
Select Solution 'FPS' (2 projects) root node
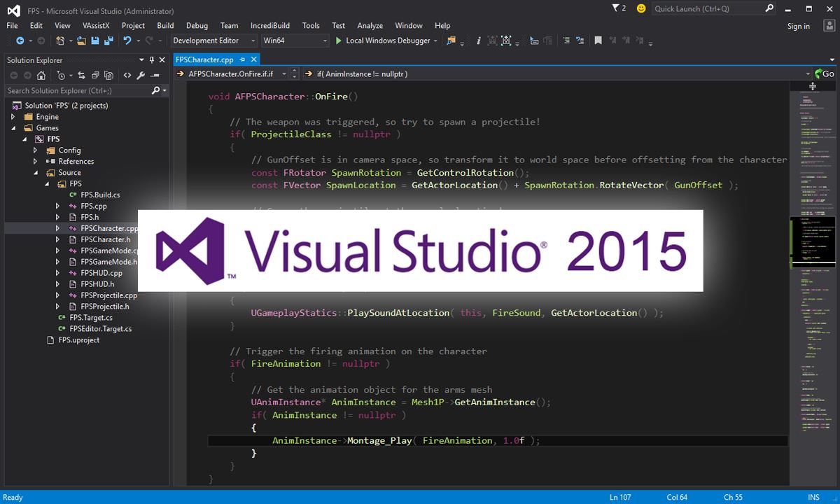66,106
